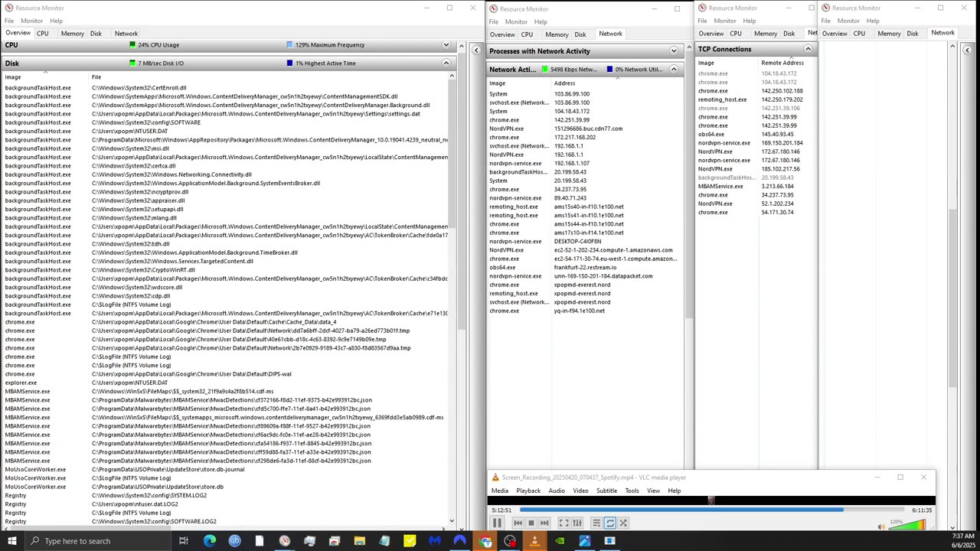Switch to Google Chrome on the taskbar
980x551 pixels.
(485, 541)
